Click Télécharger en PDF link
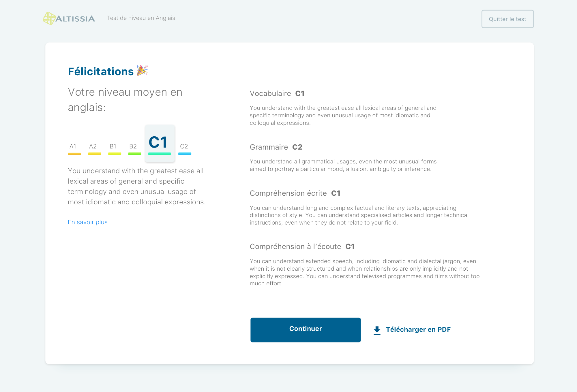This screenshot has height=392, width=577. coord(418,329)
